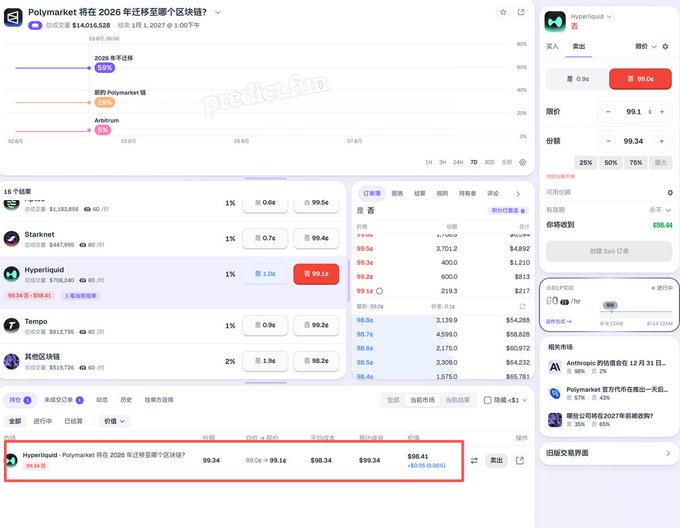Click the Hyperliquid icon in the positions table
The height and width of the screenshot is (528, 680).
pos(11,460)
